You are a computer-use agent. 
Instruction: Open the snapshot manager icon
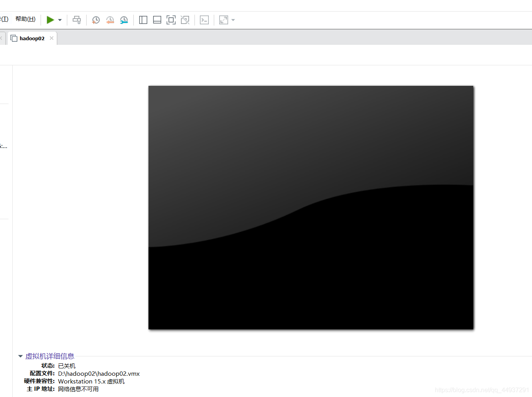pos(124,20)
